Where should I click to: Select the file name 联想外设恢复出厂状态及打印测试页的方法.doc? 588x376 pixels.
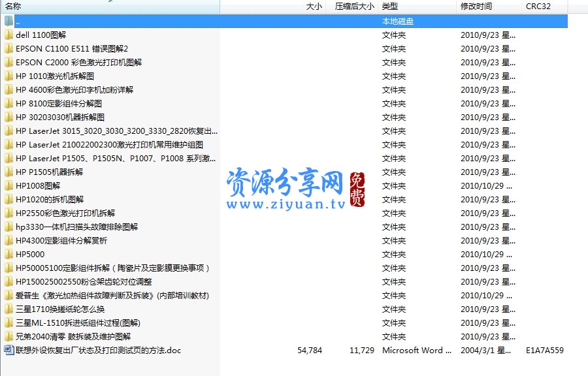(x=98, y=350)
